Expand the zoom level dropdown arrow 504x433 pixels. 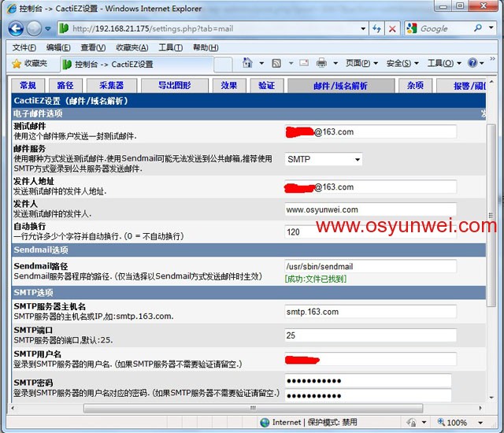(480, 423)
